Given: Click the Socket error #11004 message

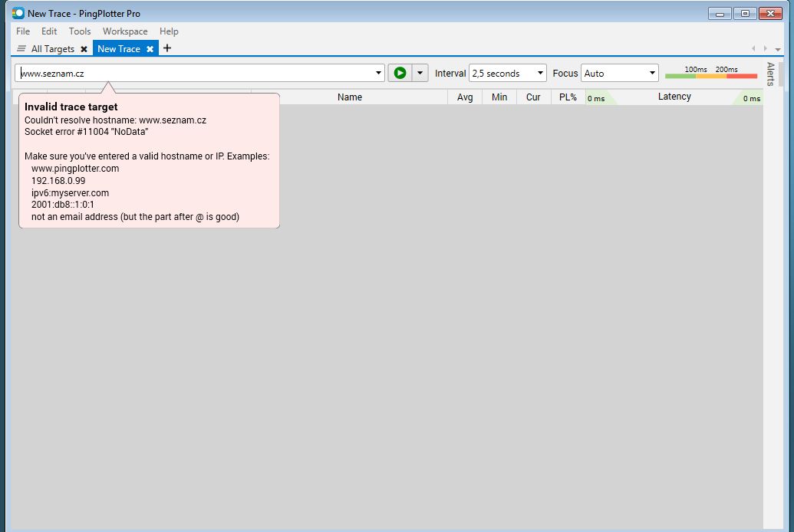Looking at the screenshot, I should [86, 132].
